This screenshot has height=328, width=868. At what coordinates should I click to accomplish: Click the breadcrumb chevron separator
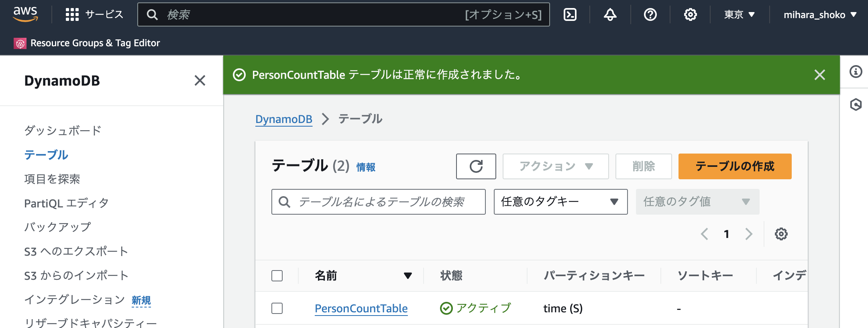coord(325,119)
